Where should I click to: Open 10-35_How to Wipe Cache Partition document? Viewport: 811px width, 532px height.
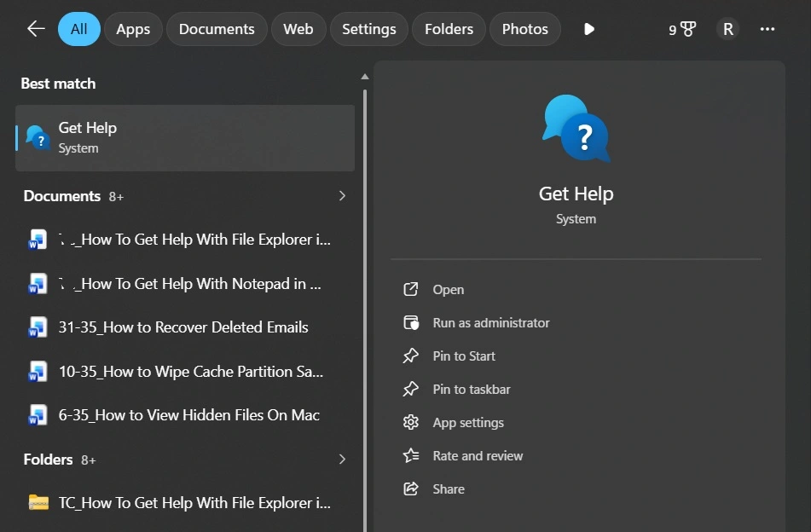pos(185,371)
